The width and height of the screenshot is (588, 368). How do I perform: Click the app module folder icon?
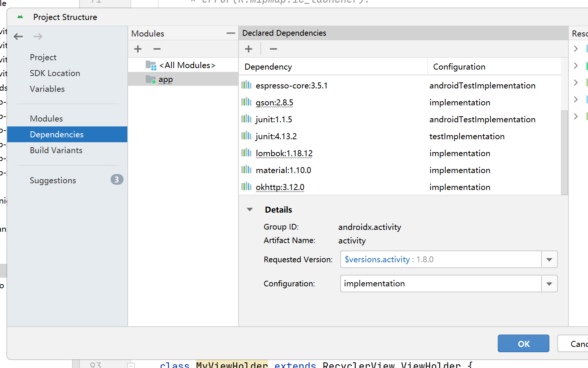[151, 79]
